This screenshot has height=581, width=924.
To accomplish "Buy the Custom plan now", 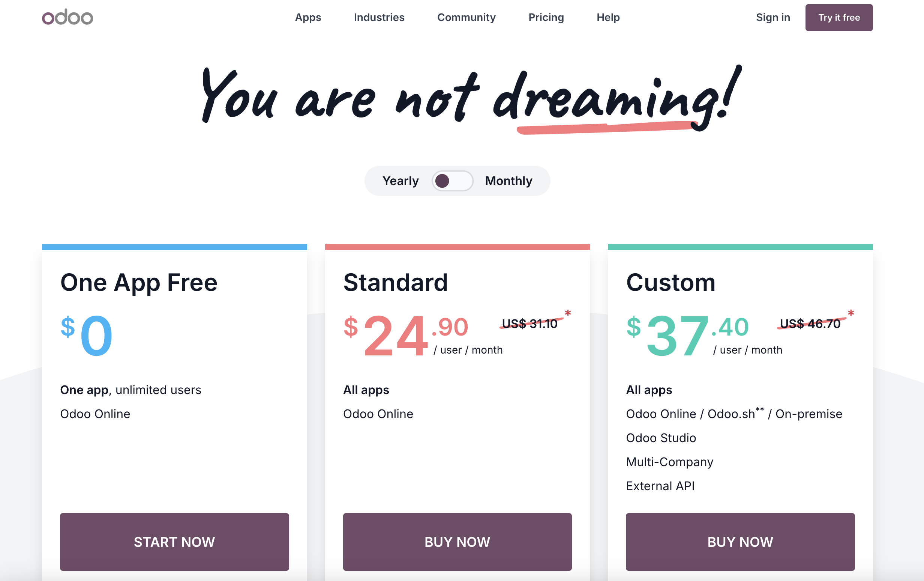I will 740,542.
